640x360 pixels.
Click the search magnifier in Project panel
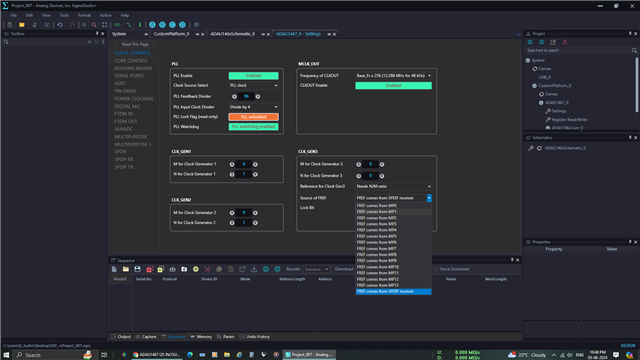(x=634, y=51)
